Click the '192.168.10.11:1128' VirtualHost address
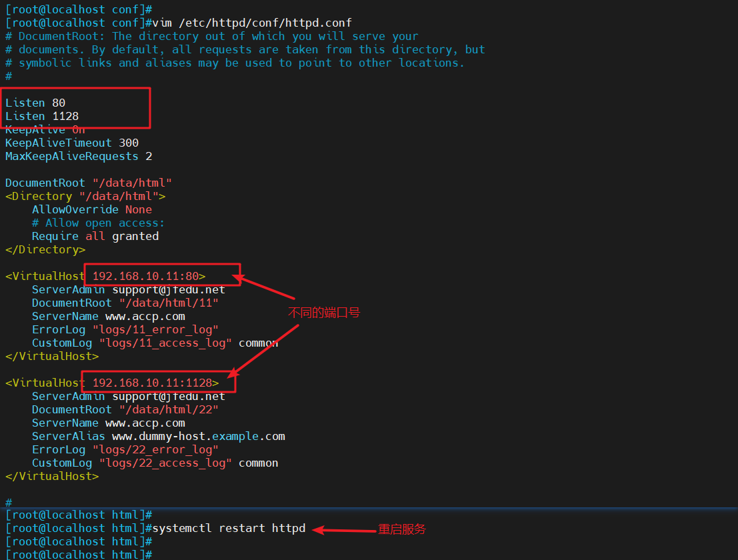This screenshot has width=738, height=560. click(152, 383)
